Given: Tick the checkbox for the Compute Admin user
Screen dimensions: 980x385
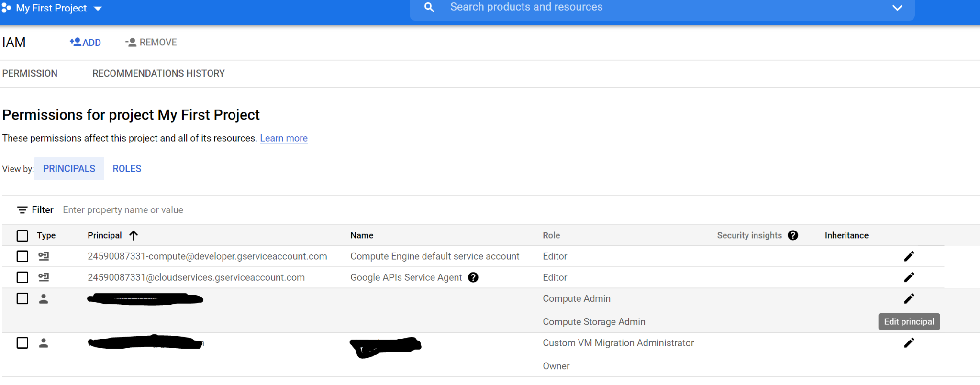Looking at the screenshot, I should point(22,298).
